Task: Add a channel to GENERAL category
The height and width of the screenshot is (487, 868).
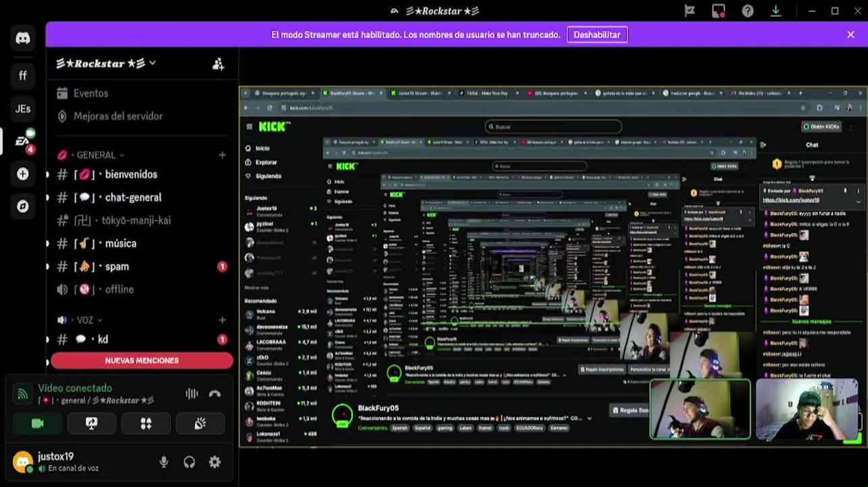Action: pyautogui.click(x=222, y=155)
